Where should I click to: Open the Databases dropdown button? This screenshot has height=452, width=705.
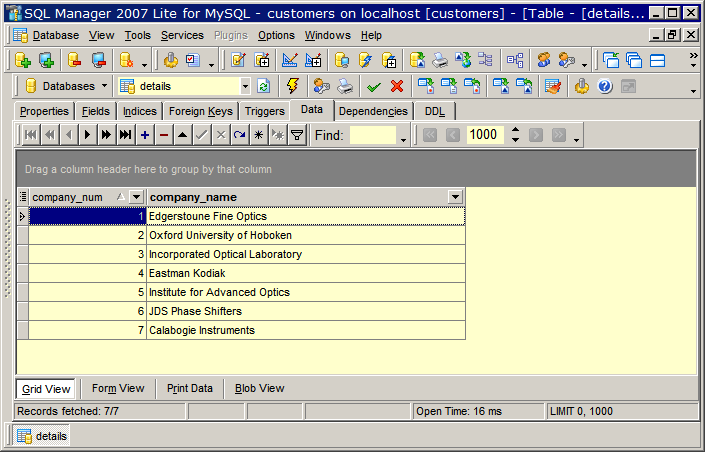click(x=67, y=86)
